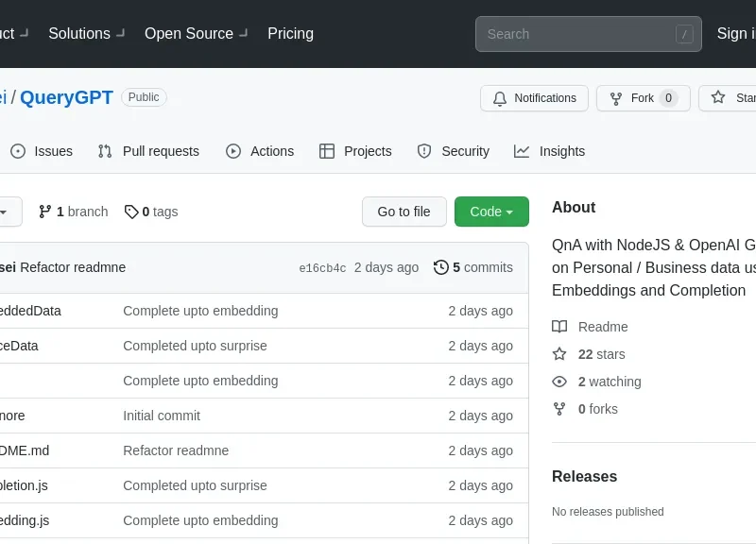Image resolution: width=756 pixels, height=544 pixels.
Task: Switch to the Actions tab
Action: click(x=260, y=151)
